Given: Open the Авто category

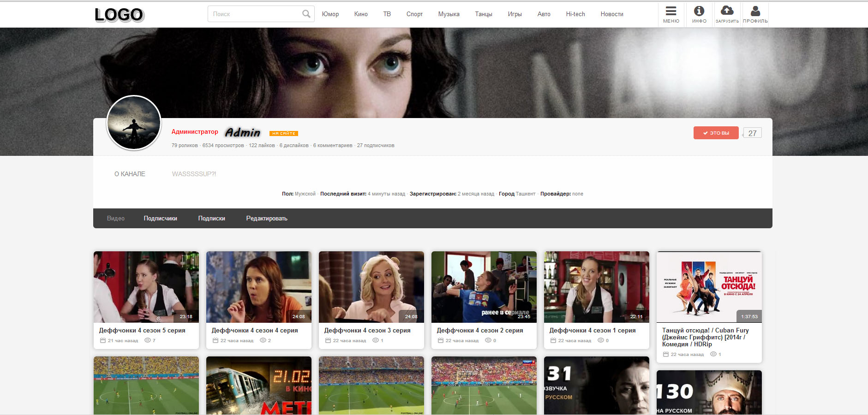Looking at the screenshot, I should coord(544,14).
